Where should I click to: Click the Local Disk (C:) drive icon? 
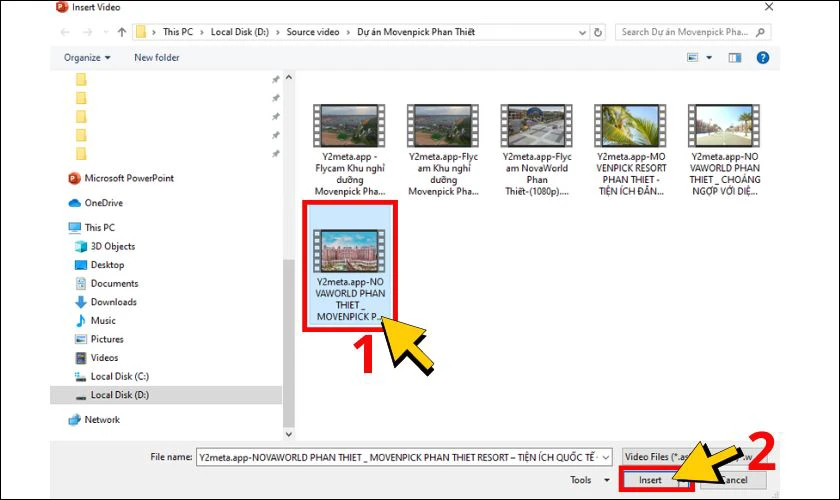(x=81, y=376)
